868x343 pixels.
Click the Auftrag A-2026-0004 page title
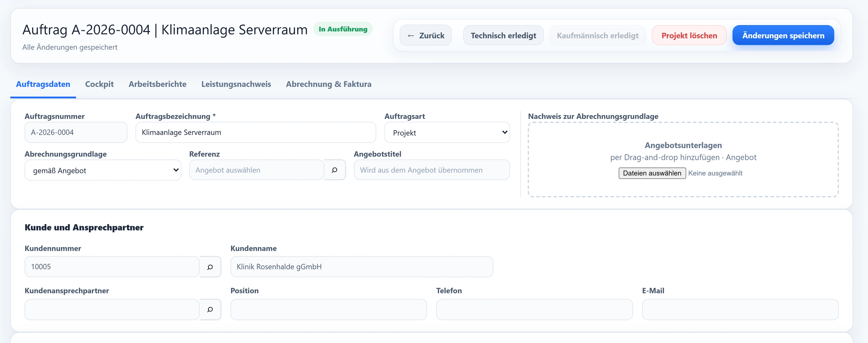pyautogui.click(x=165, y=30)
